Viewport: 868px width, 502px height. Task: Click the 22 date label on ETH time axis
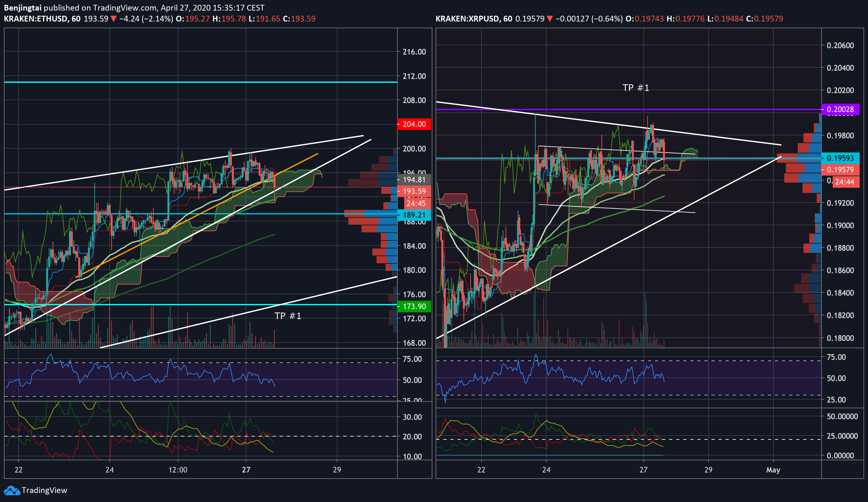pyautogui.click(x=19, y=470)
